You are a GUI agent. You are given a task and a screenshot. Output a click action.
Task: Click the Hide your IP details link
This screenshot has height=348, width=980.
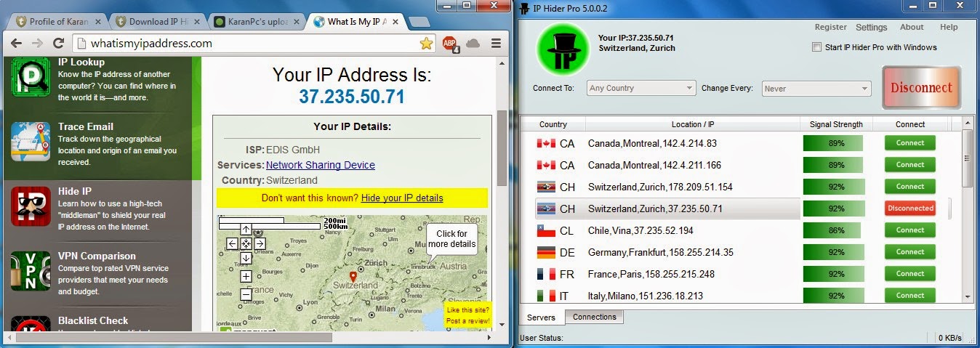click(402, 198)
